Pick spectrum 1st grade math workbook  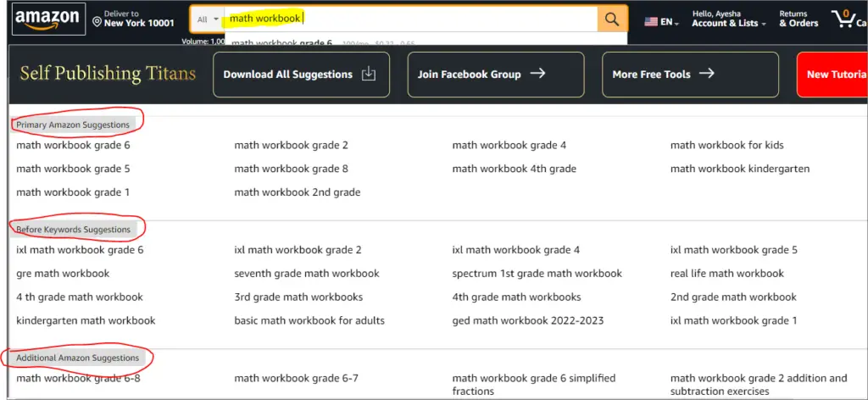pyautogui.click(x=537, y=274)
